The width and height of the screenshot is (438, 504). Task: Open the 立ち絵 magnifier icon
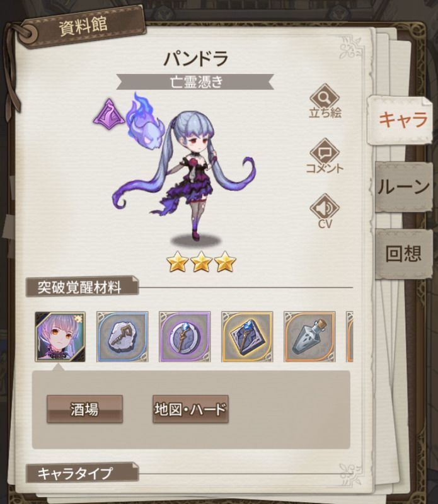tap(325, 101)
